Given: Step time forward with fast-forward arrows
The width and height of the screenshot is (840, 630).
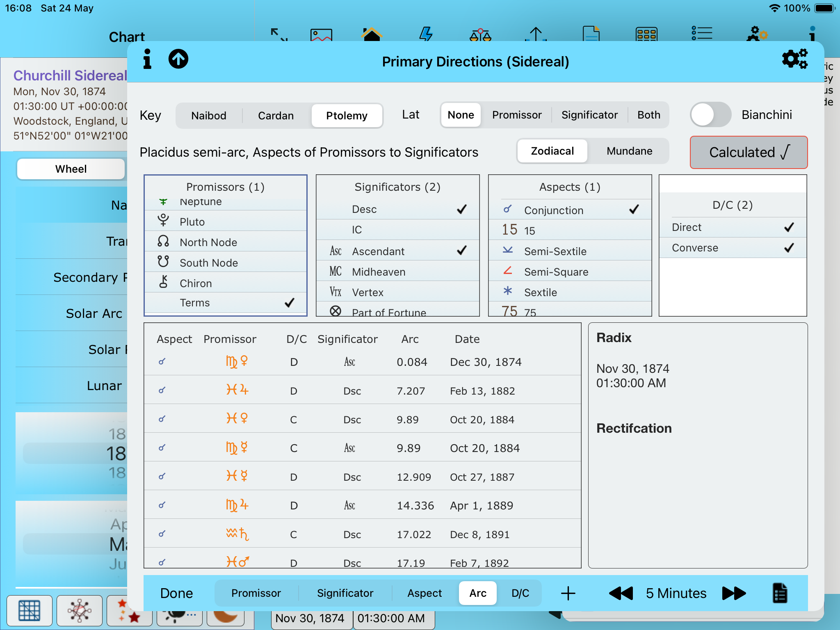Looking at the screenshot, I should (734, 593).
